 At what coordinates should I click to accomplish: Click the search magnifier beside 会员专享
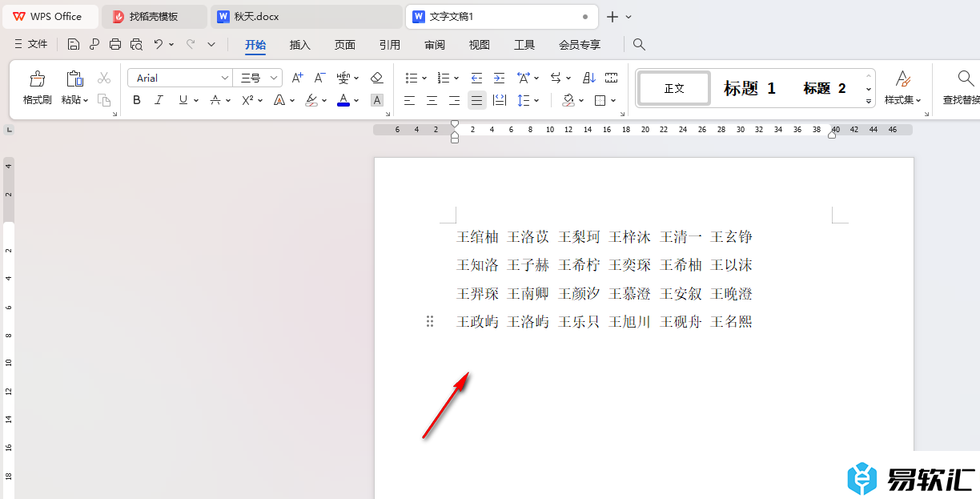(639, 44)
